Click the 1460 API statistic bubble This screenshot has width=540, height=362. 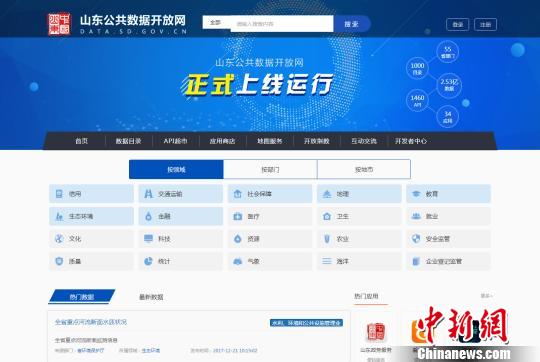(417, 101)
